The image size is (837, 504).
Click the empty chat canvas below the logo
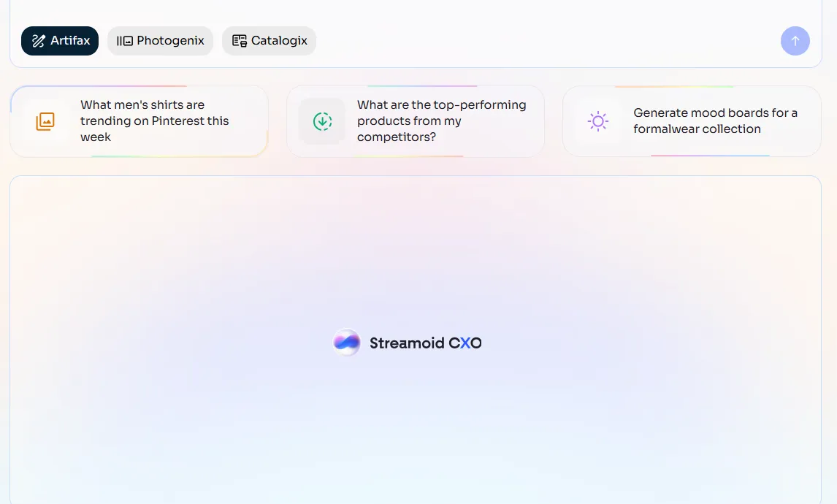(416, 431)
